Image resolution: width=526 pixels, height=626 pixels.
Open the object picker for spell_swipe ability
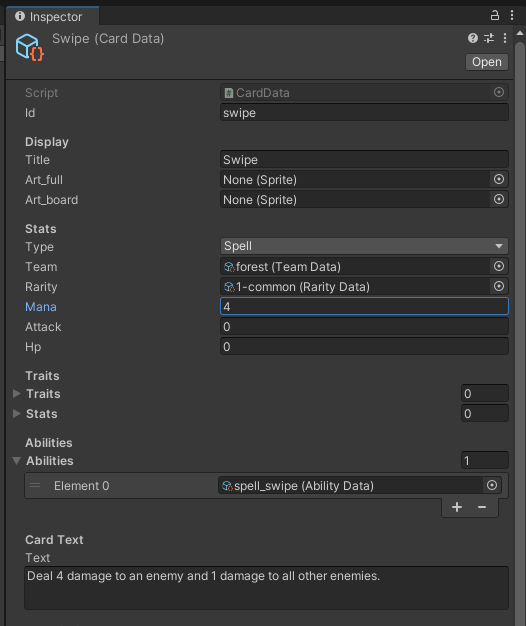point(492,485)
